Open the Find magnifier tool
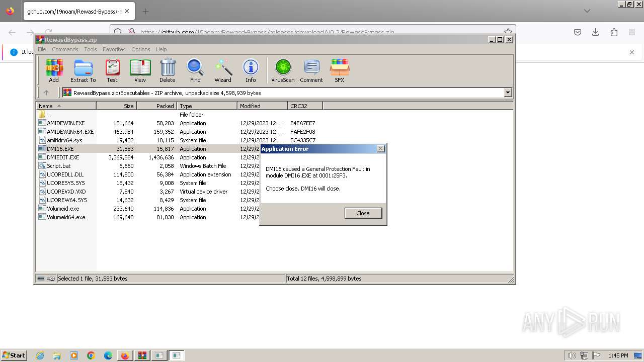This screenshot has width=644, height=362. (195, 71)
